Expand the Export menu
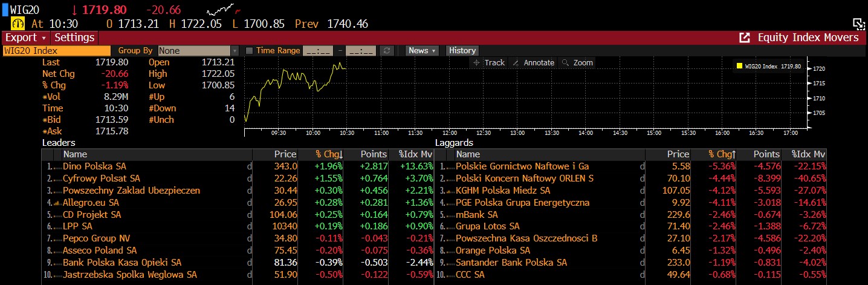 click(x=25, y=38)
